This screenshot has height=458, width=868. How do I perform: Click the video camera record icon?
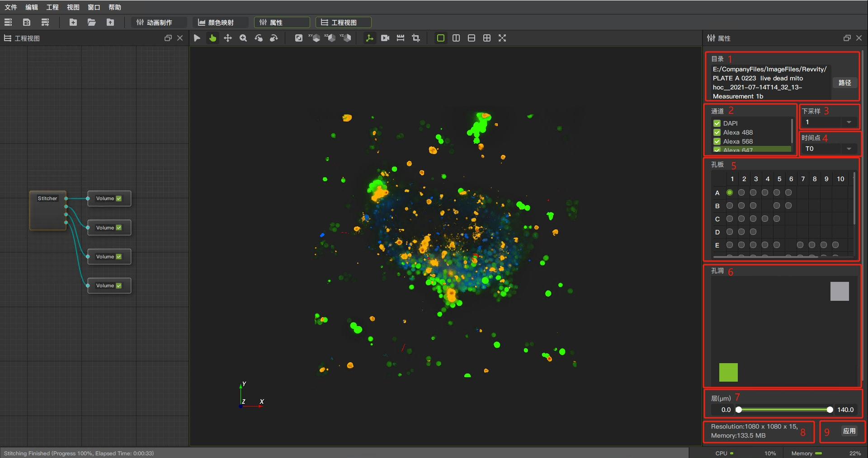385,38
